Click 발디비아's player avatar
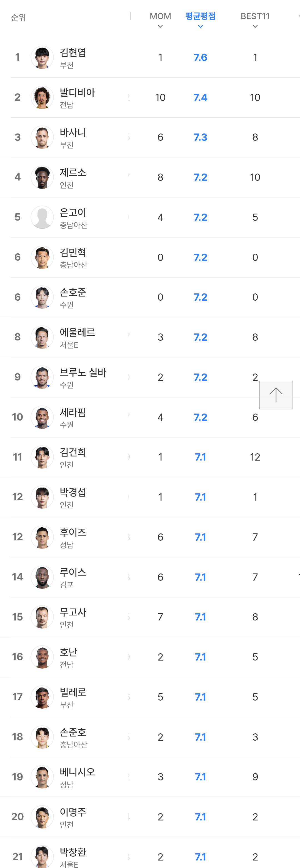This screenshot has height=868, width=300. [x=42, y=97]
